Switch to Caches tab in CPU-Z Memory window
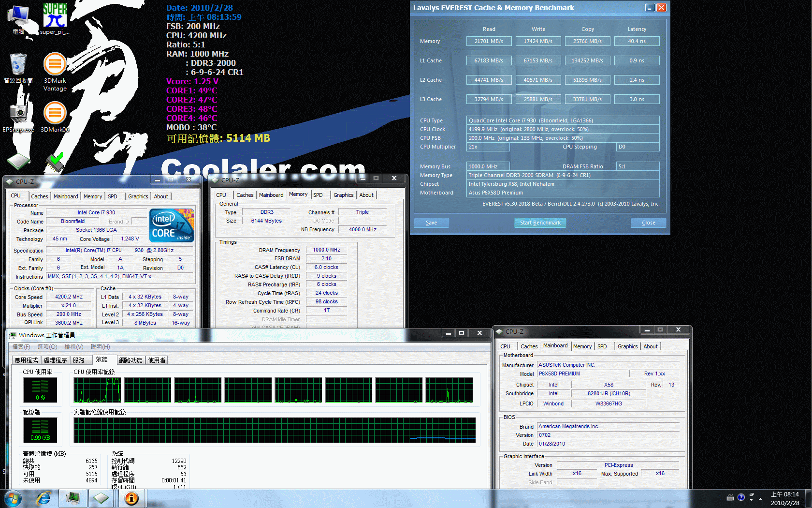 pyautogui.click(x=245, y=195)
